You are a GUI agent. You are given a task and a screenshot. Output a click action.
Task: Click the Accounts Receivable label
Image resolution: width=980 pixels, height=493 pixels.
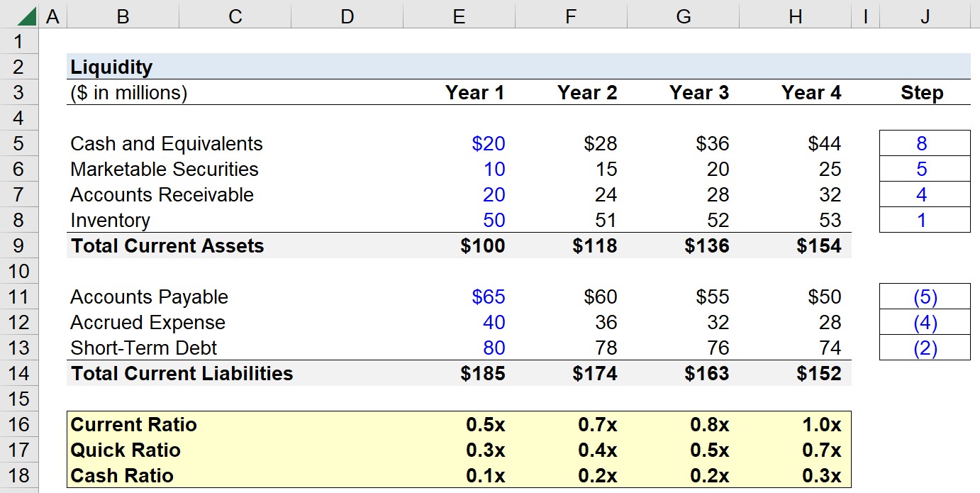click(162, 195)
